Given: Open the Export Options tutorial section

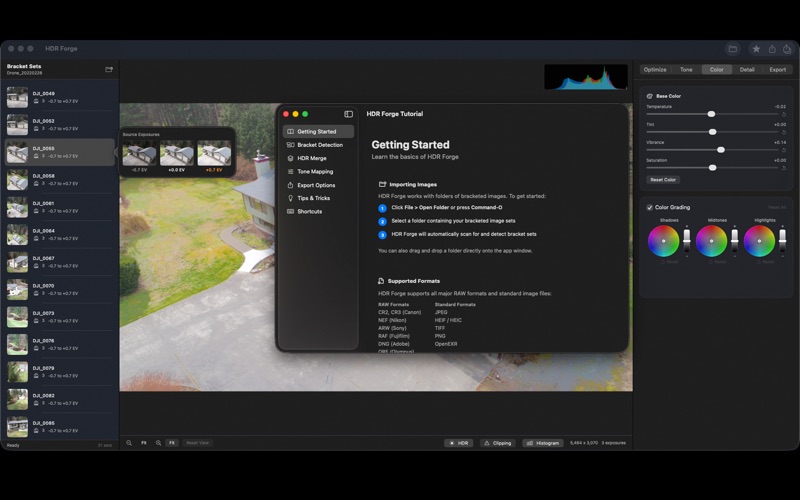Looking at the screenshot, I should point(318,185).
